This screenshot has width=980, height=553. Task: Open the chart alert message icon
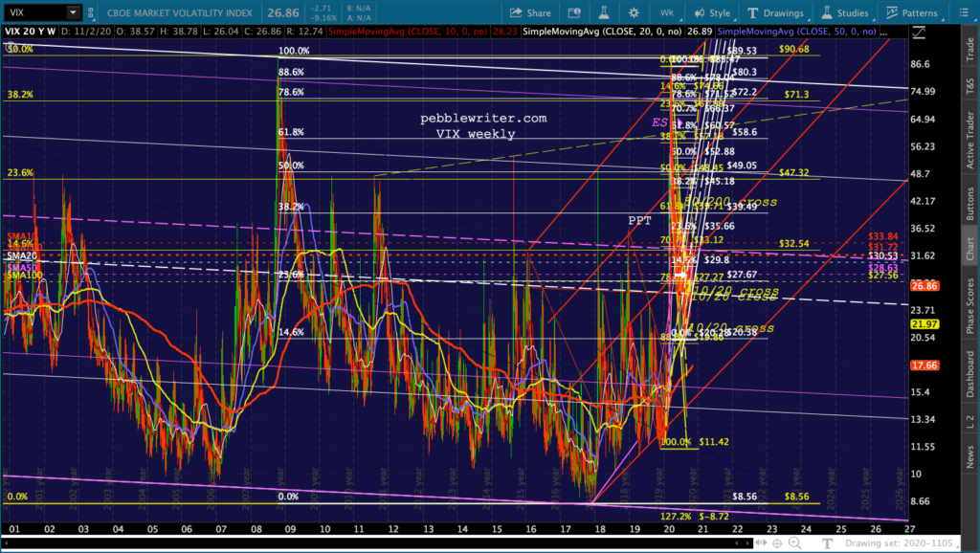pos(574,12)
